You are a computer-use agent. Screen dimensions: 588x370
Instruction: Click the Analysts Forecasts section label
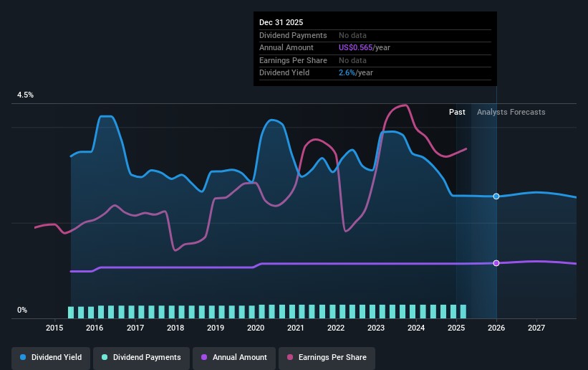[x=511, y=112]
